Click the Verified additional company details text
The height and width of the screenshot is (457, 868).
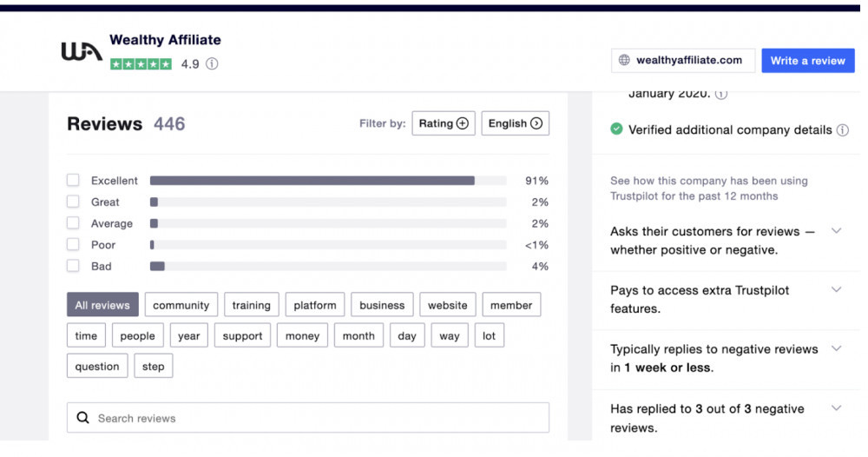pos(730,129)
